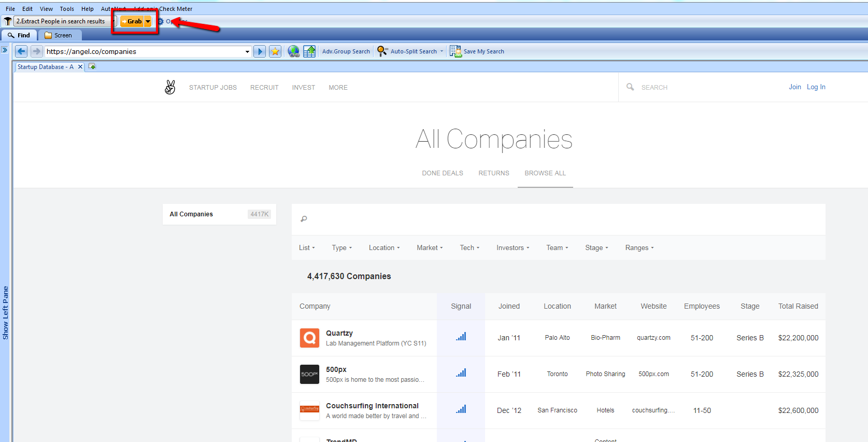Expand the Ranges filter dropdown
The width and height of the screenshot is (868, 442).
639,248
